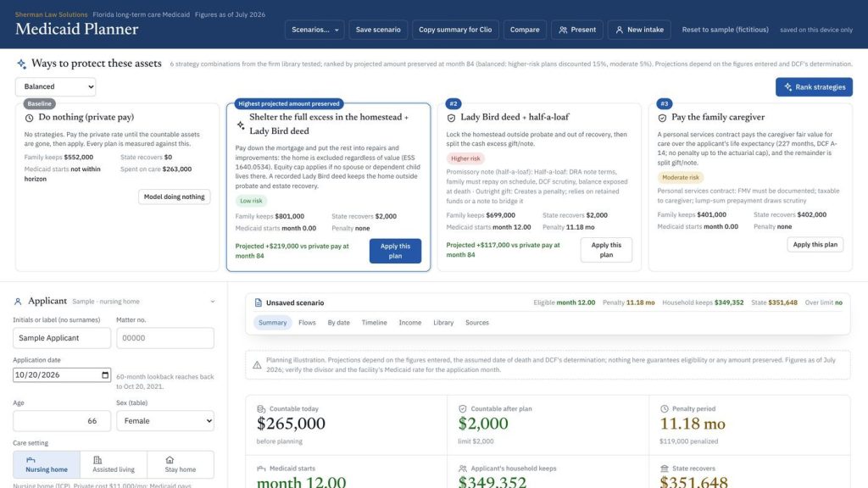This screenshot has width=868, height=488.
Task: Start a New intake
Action: click(x=639, y=30)
